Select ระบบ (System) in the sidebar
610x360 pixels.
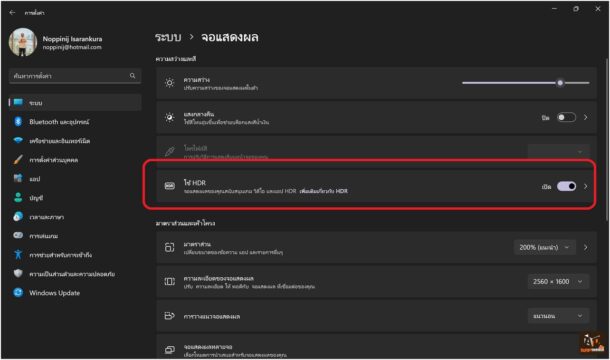click(75, 103)
